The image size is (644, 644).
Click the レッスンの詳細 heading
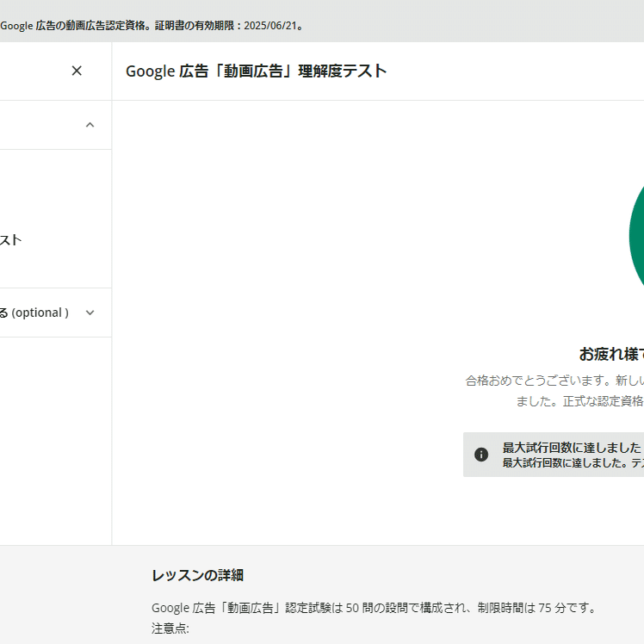197,575
